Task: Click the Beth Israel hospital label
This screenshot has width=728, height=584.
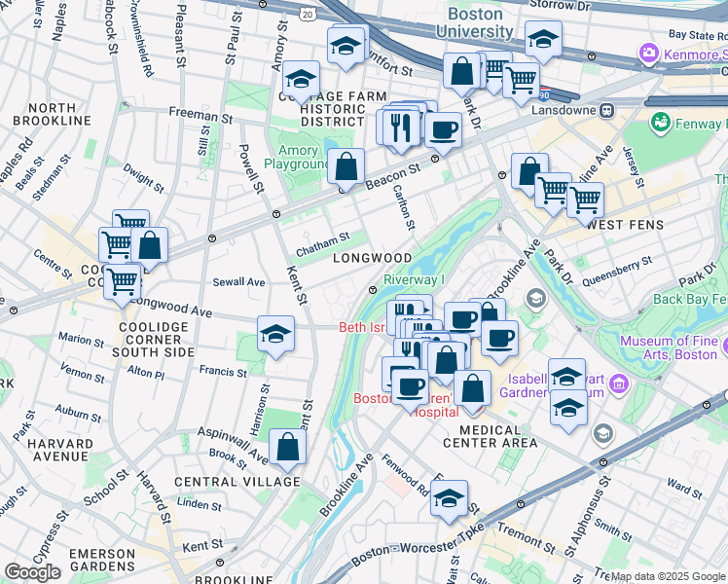Action: (362, 327)
